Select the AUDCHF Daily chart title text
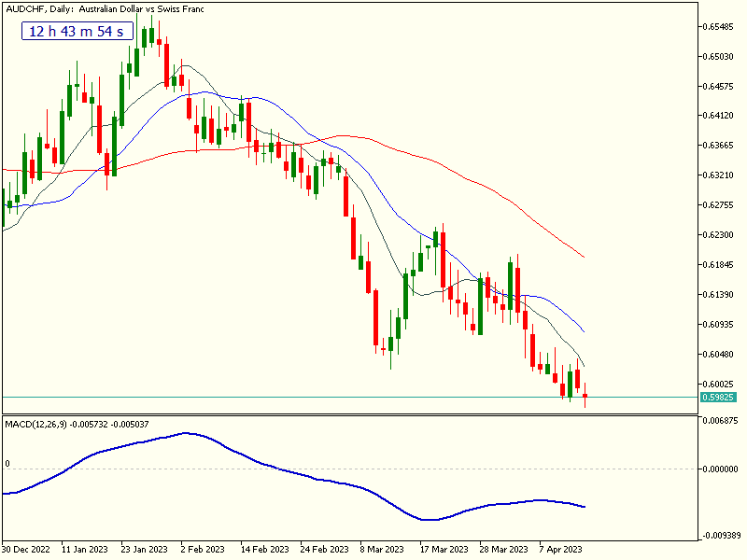747x560 pixels. (103, 8)
